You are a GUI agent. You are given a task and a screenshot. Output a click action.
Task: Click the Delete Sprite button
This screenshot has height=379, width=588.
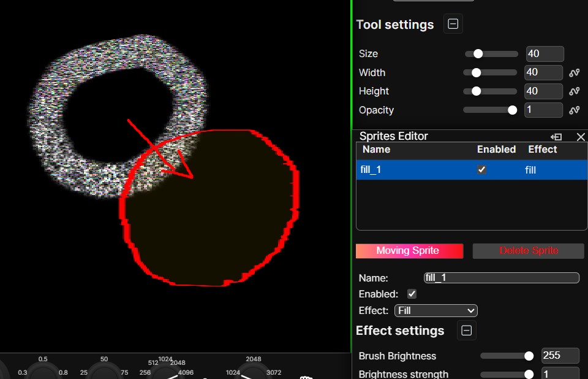point(529,251)
